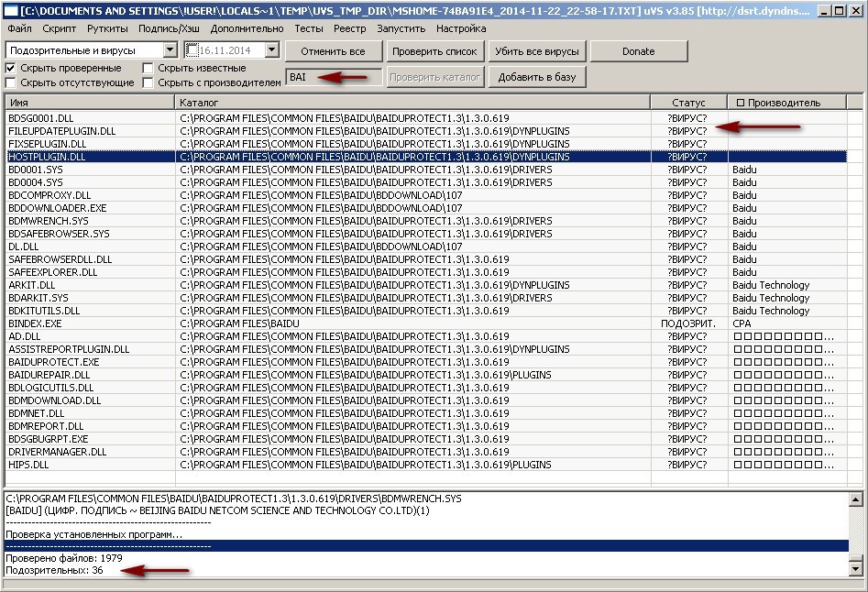
Task: Select the DL.DLL row
Action: (x=425, y=247)
